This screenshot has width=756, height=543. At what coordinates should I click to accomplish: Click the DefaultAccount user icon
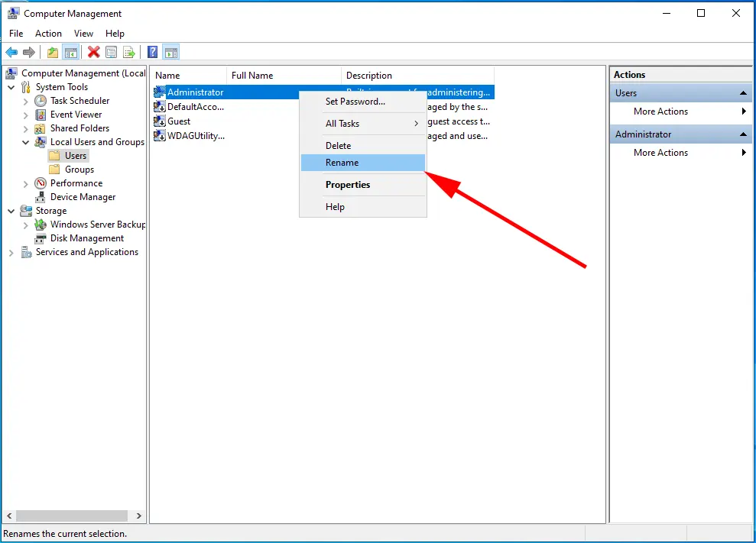(x=160, y=106)
